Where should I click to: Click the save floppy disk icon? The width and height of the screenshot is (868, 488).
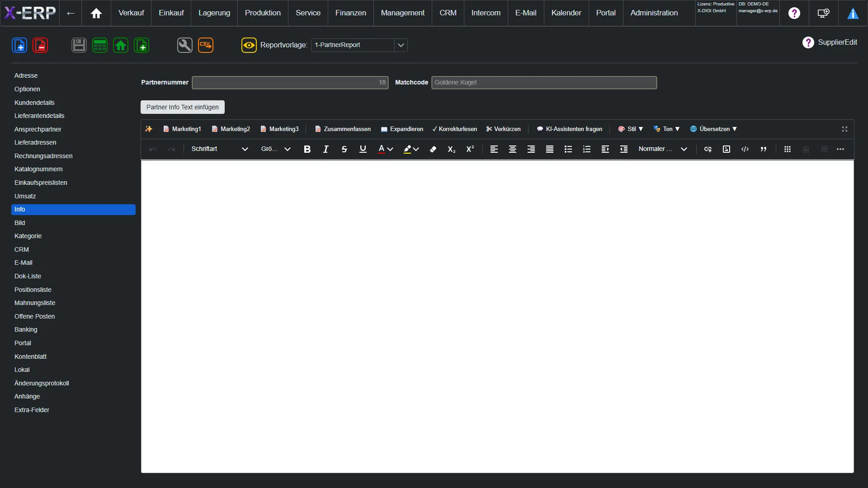79,45
